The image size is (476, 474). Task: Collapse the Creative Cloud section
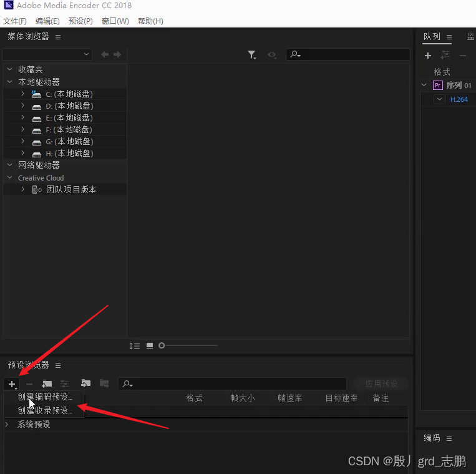pos(10,177)
